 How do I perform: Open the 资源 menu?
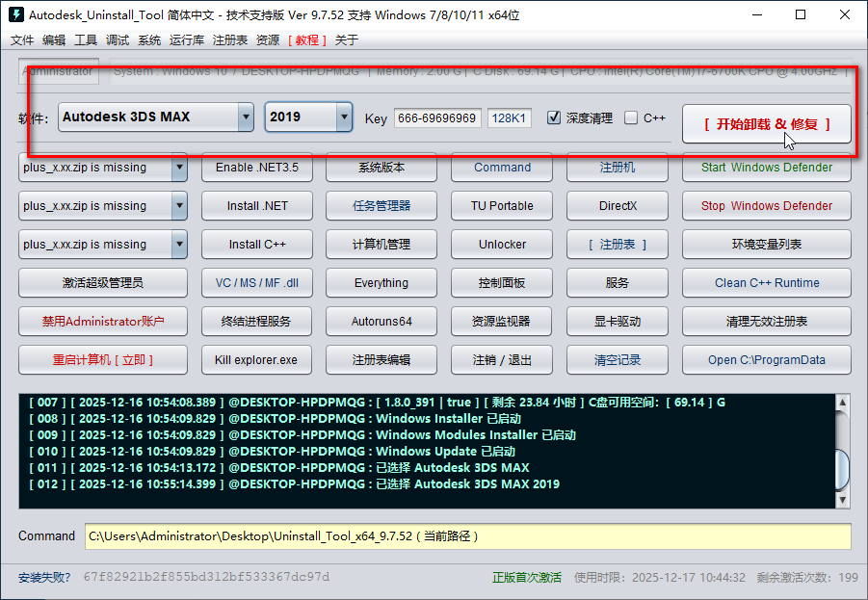click(268, 39)
